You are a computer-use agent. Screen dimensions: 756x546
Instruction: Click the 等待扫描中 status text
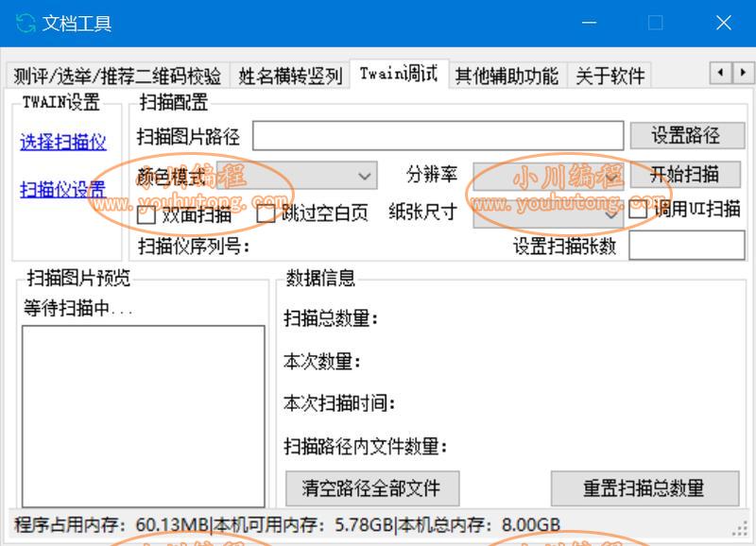[78, 308]
